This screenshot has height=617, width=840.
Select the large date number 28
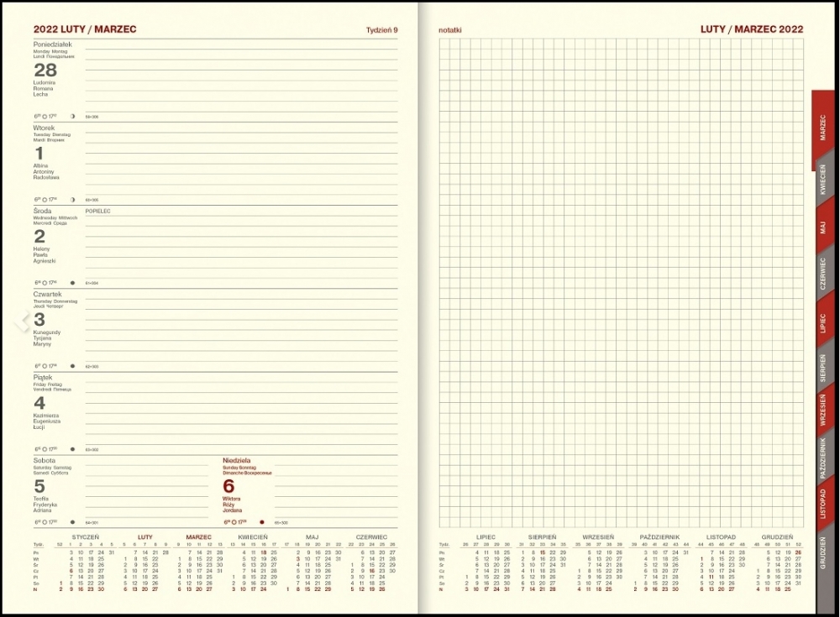45,71
